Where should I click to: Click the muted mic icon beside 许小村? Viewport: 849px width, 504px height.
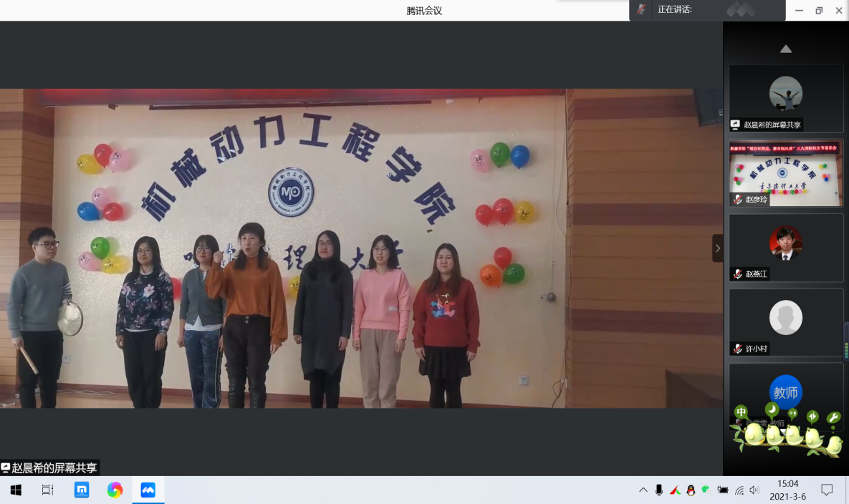737,349
